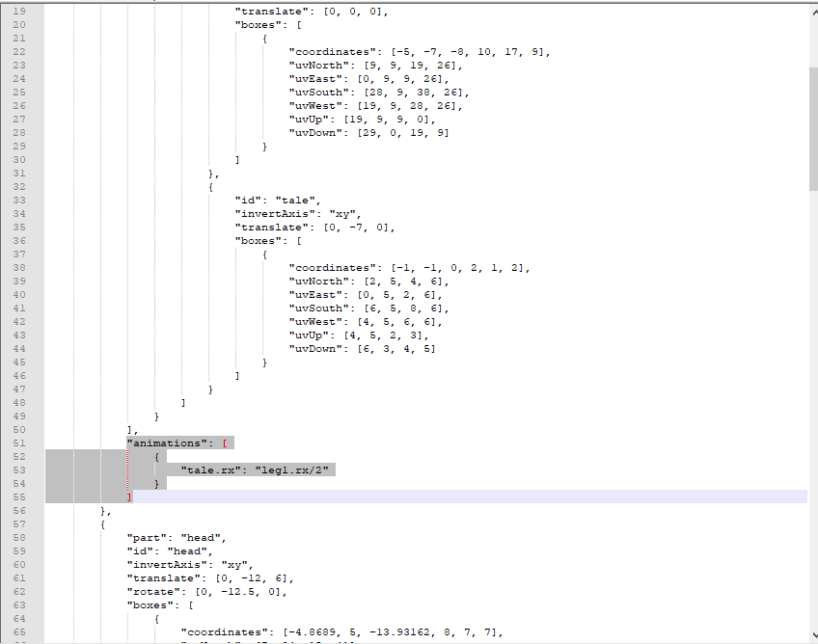Click line number 55 in margin
Screen dimensions: 818x644
(19, 497)
